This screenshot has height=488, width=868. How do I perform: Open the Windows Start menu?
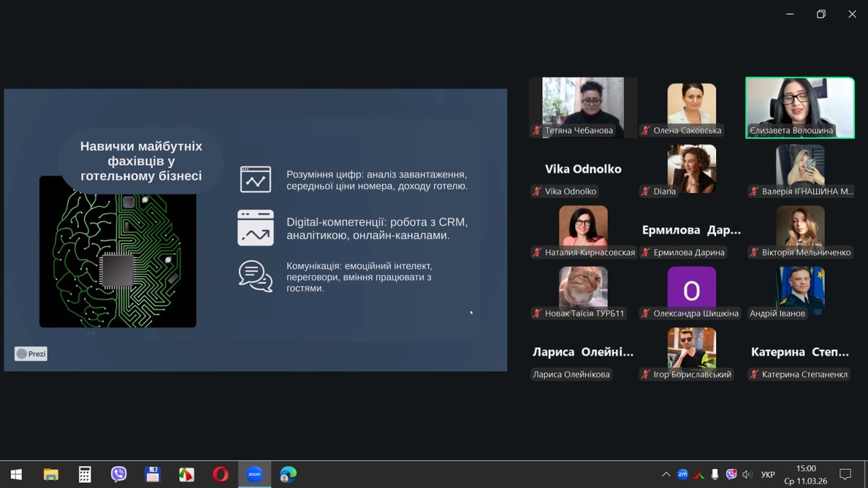tap(16, 474)
